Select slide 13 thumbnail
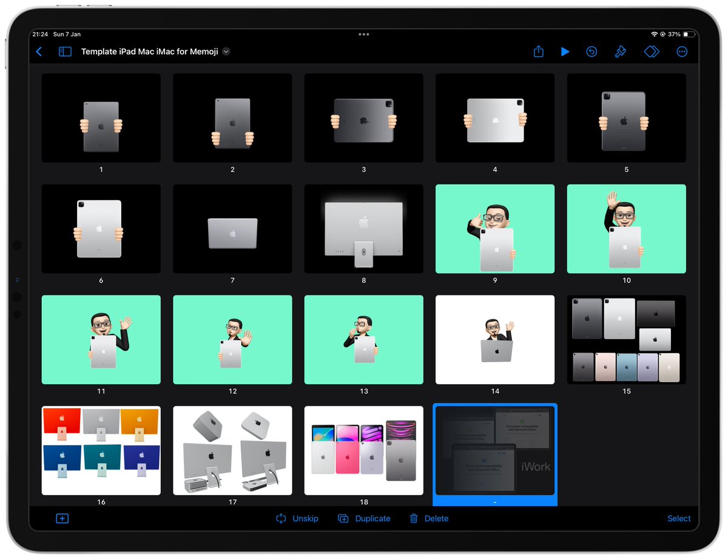Screen dimensions: 728x560 click(x=364, y=340)
